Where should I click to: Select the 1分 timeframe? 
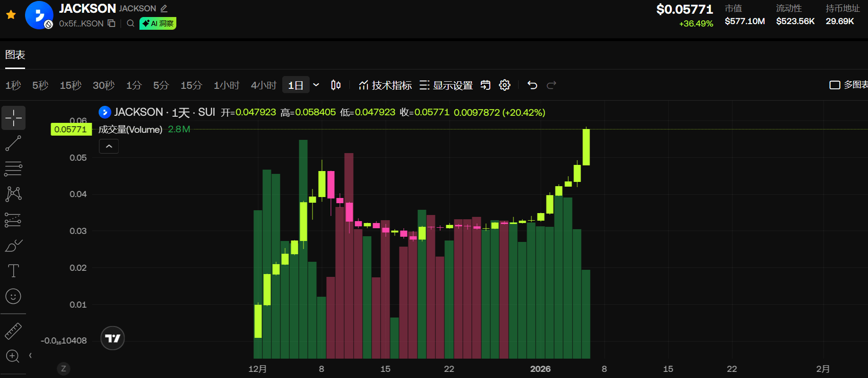coord(134,85)
